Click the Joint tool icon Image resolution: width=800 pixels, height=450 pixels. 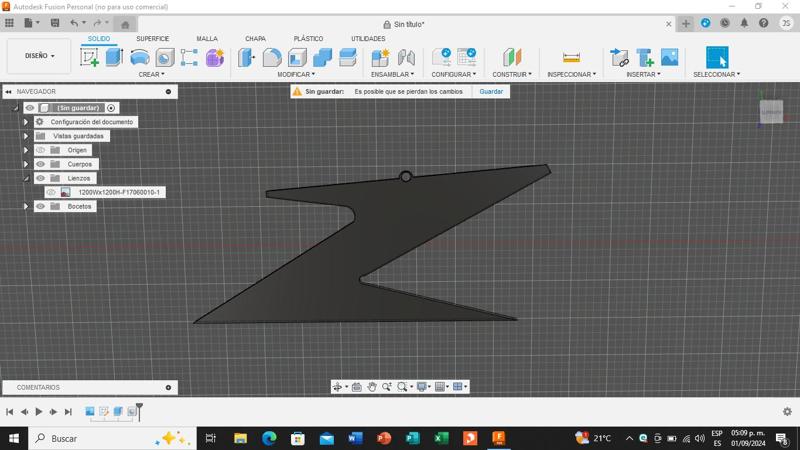pyautogui.click(x=406, y=58)
